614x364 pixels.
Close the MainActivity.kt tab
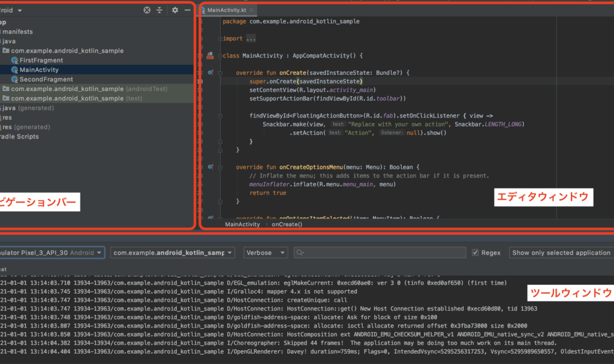pos(252,10)
